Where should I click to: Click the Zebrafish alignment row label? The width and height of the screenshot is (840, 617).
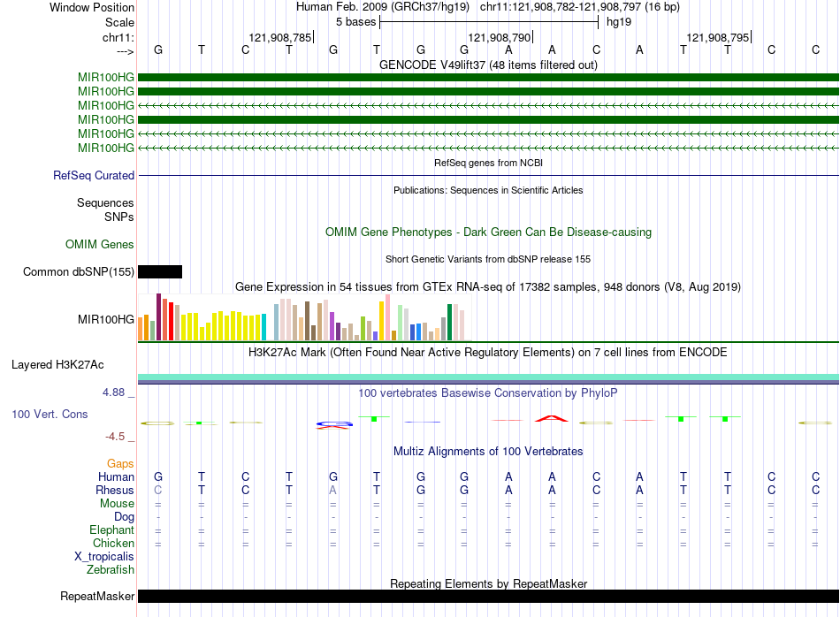coord(111,569)
